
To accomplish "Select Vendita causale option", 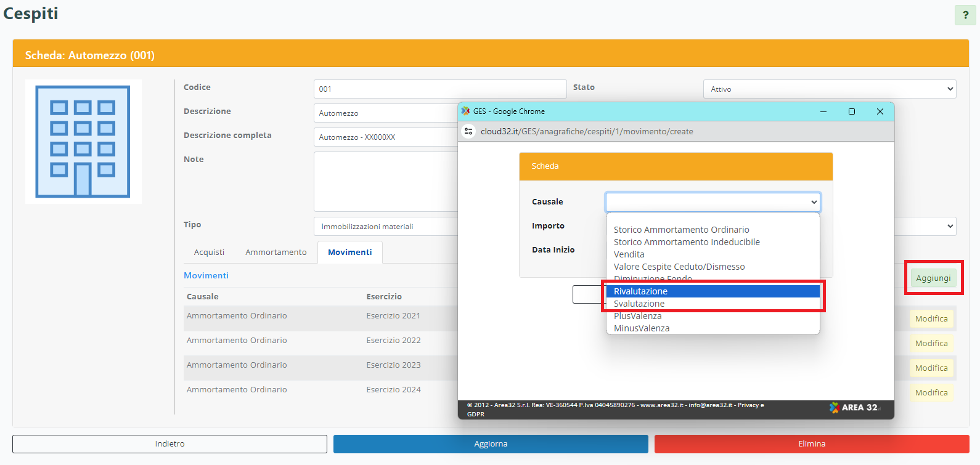I will pyautogui.click(x=629, y=254).
